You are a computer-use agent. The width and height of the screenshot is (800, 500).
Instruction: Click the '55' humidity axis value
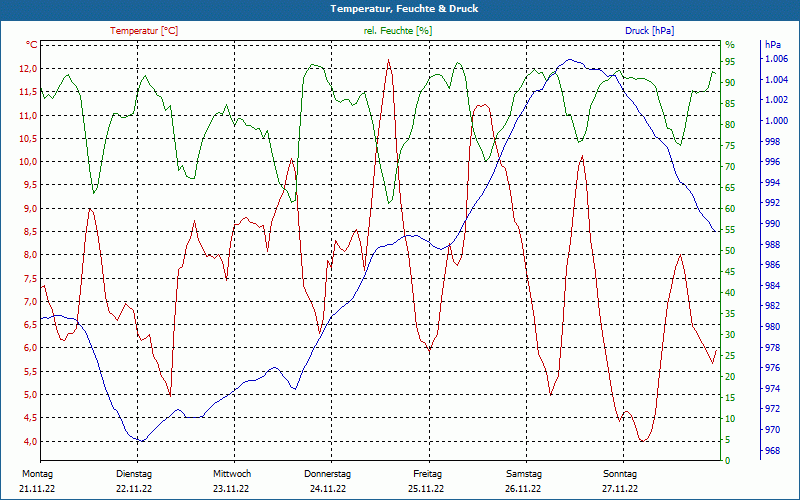pos(730,230)
